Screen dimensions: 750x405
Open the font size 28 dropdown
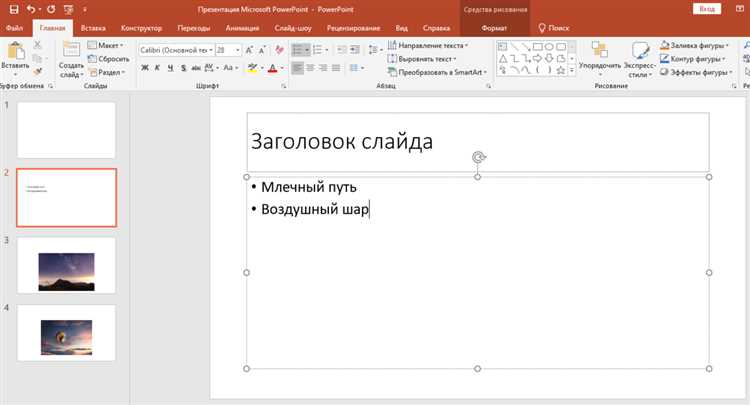click(237, 49)
